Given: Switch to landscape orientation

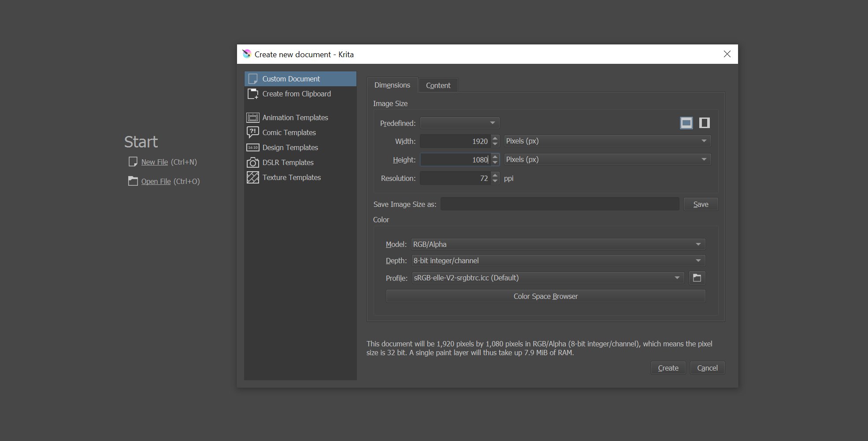Looking at the screenshot, I should point(686,123).
